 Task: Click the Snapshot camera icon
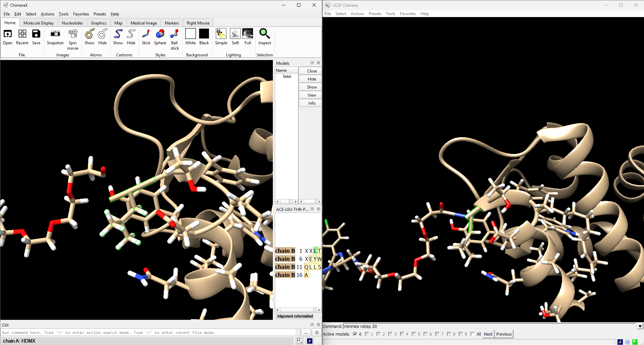pyautogui.click(x=55, y=34)
